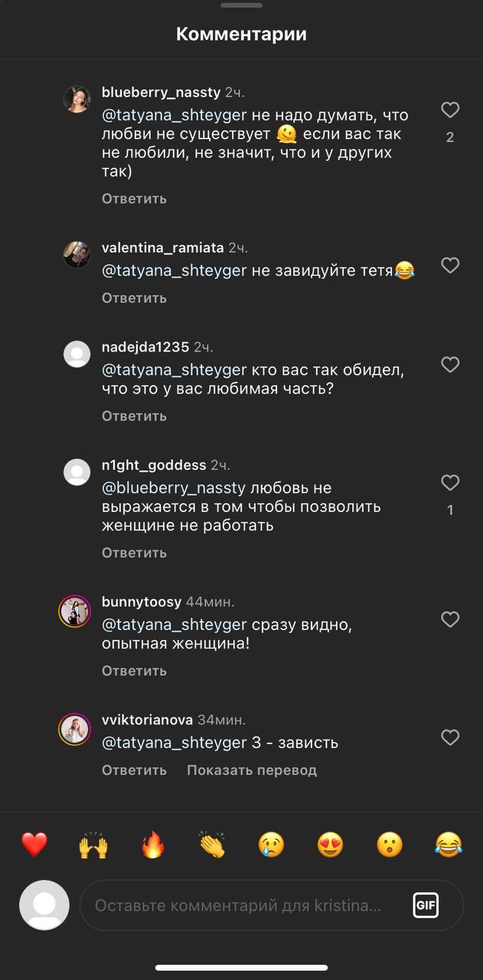Tap the drag handle above Комментарии
The height and width of the screenshot is (980, 483).
pyautogui.click(x=241, y=5)
